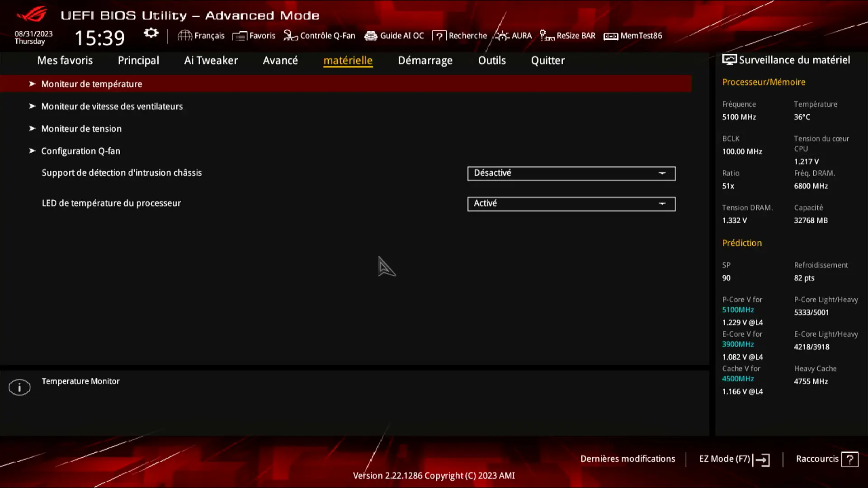
Task: Switch to Avancé tab
Action: point(280,60)
